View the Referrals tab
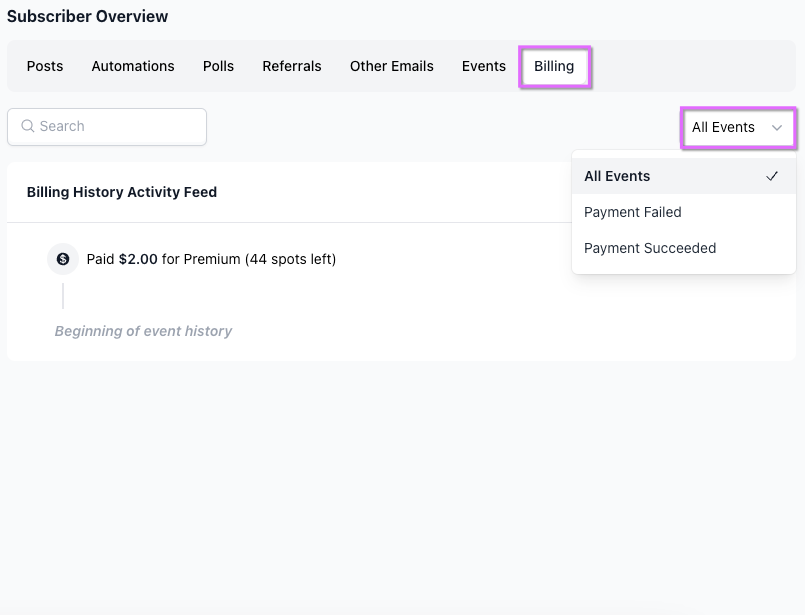The width and height of the screenshot is (805, 615). click(292, 66)
